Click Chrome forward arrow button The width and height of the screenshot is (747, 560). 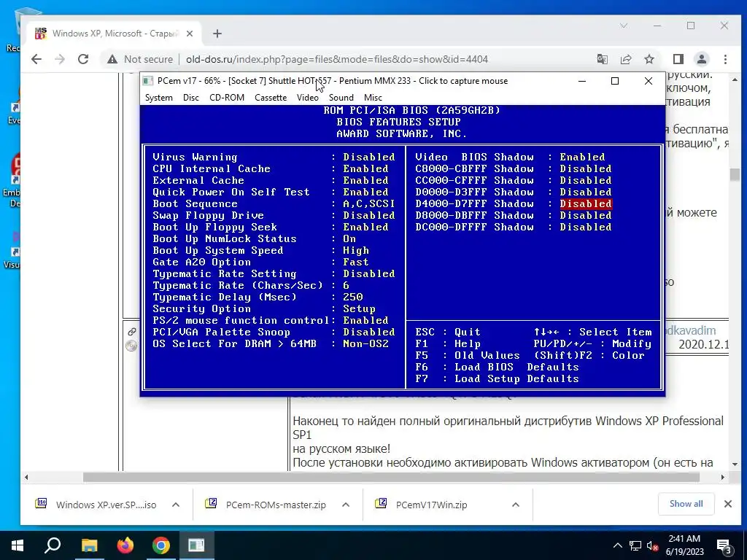click(60, 59)
